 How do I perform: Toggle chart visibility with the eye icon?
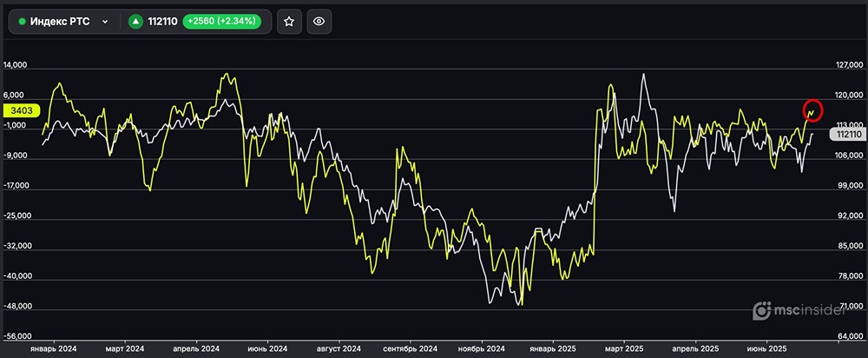click(319, 22)
